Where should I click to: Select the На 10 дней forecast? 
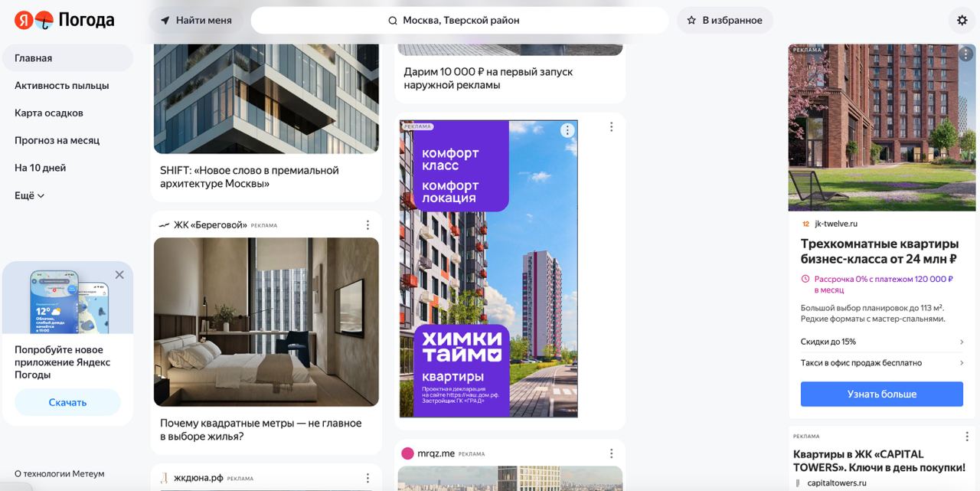point(41,169)
